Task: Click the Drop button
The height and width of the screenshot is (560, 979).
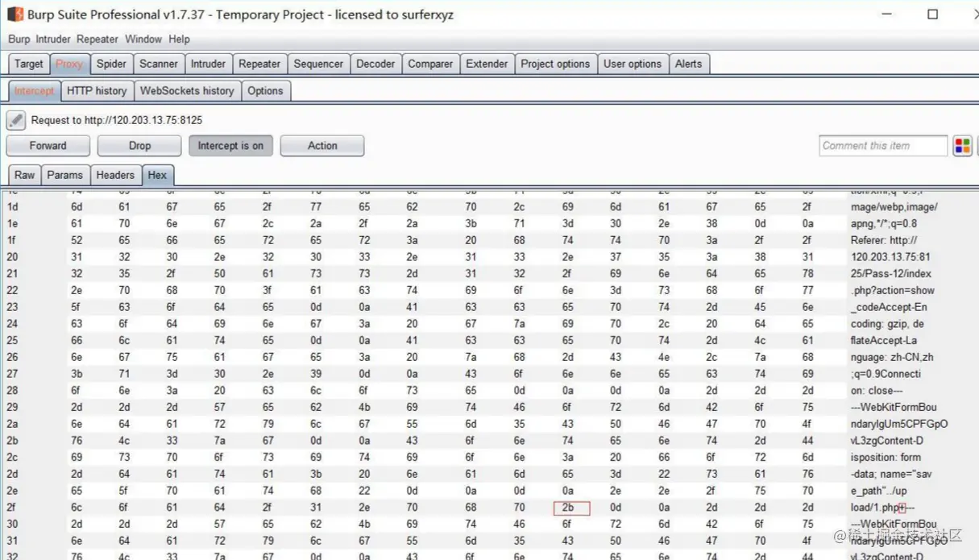Action: click(139, 146)
